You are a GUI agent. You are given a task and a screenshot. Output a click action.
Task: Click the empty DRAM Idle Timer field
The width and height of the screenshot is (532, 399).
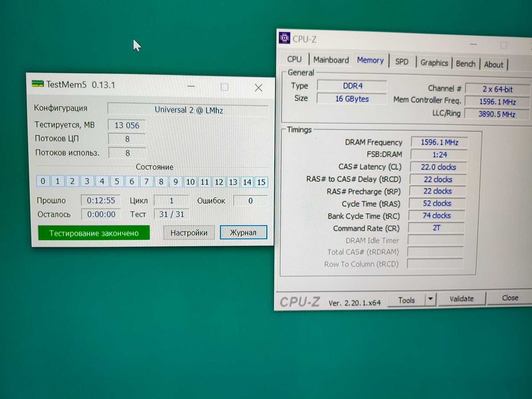click(x=436, y=240)
